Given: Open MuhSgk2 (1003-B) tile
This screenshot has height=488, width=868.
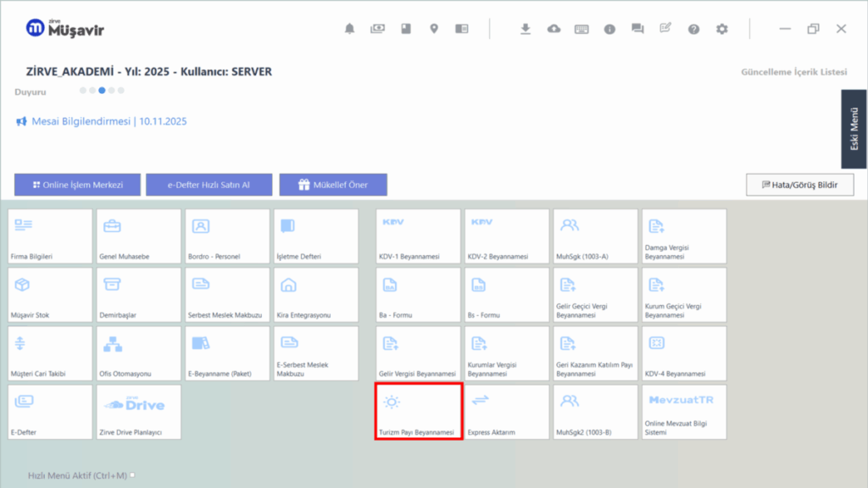Looking at the screenshot, I should pos(595,413).
